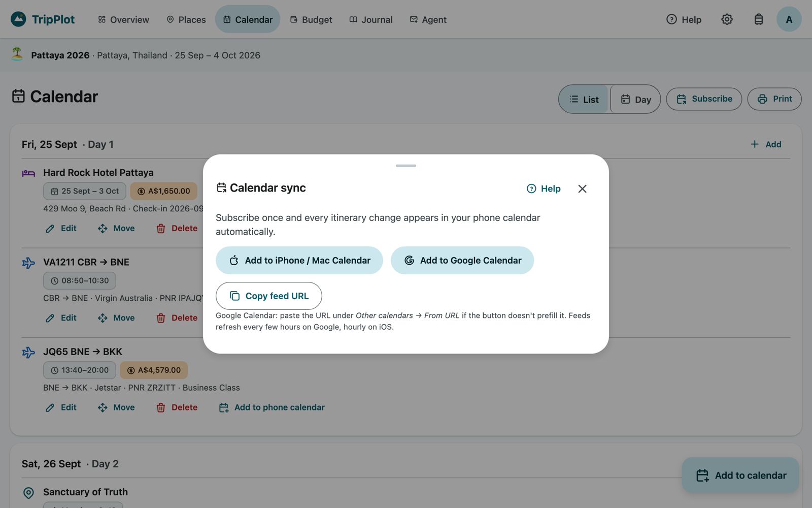Print the calendar
The image size is (812, 508).
(774, 99)
